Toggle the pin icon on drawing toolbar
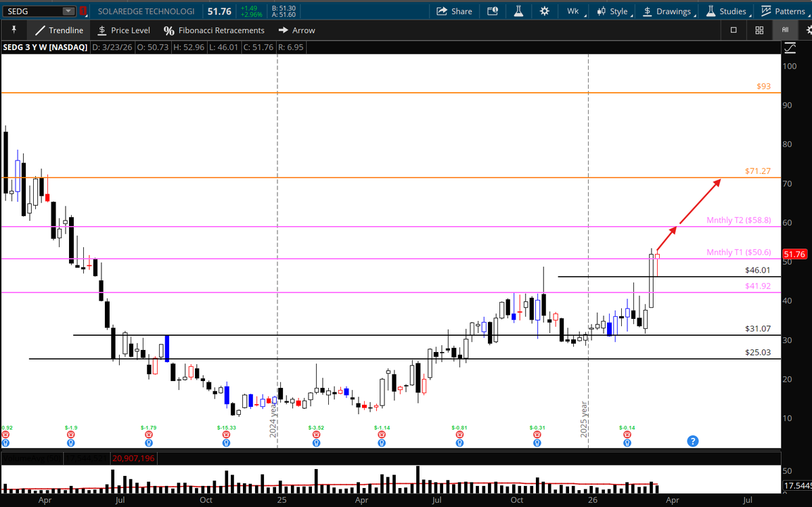The width and height of the screenshot is (812, 507). 13,30
